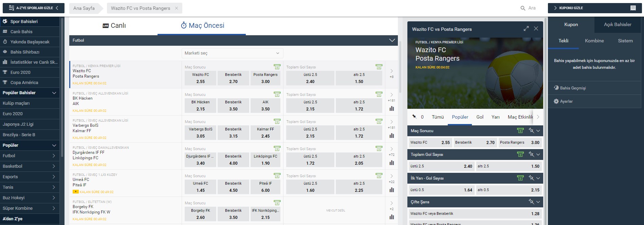Close the Wazito FC match detail panel

(x=536, y=29)
